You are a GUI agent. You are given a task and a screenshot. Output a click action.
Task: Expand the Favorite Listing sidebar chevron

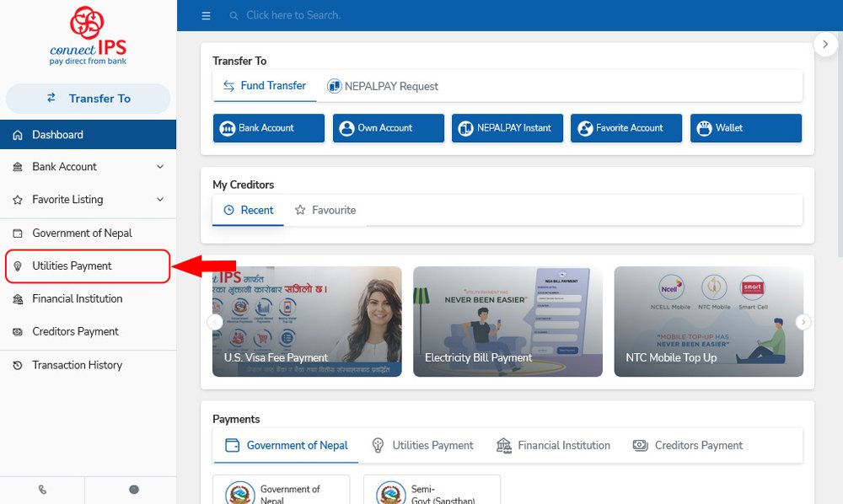[x=160, y=200]
